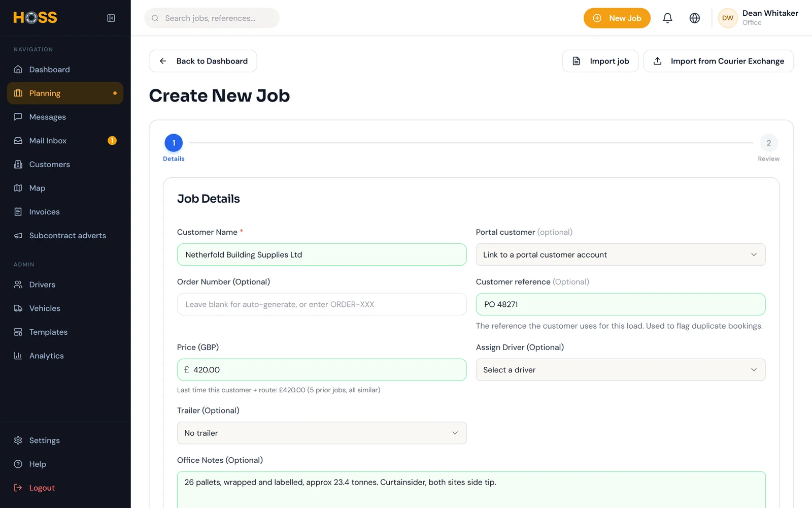The height and width of the screenshot is (508, 812).
Task: Click into the Office Notes text area
Action: [471, 490]
